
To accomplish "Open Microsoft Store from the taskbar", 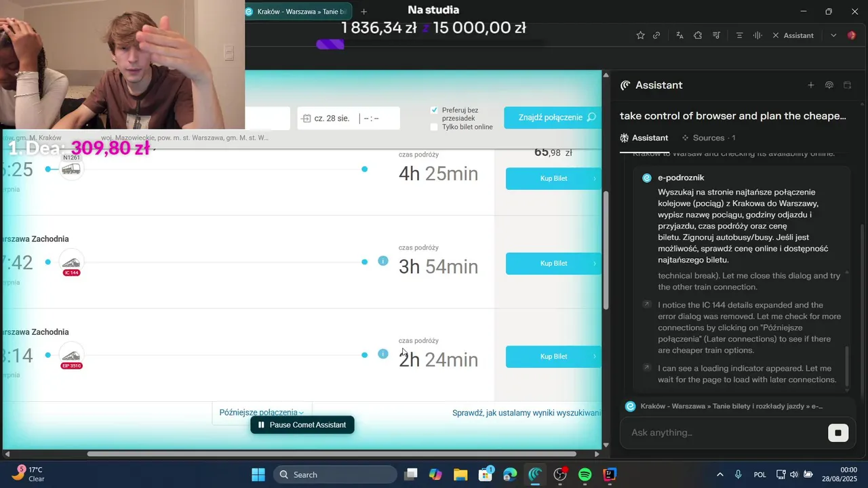I will 486,474.
